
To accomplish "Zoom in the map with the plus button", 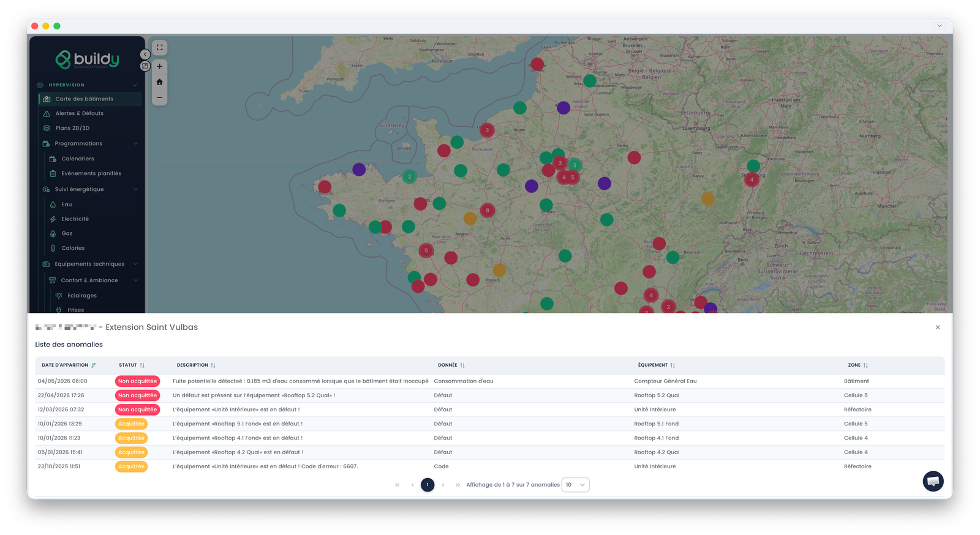I will [159, 67].
